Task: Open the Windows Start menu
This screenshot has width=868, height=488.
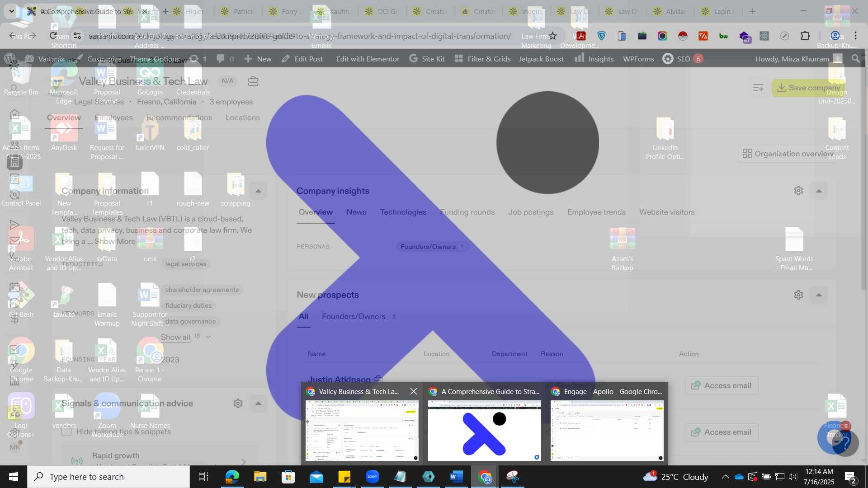Action: [x=14, y=477]
